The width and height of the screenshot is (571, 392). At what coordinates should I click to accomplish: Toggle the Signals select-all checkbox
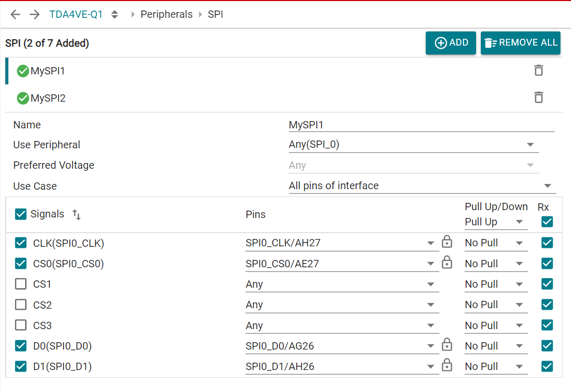point(21,214)
